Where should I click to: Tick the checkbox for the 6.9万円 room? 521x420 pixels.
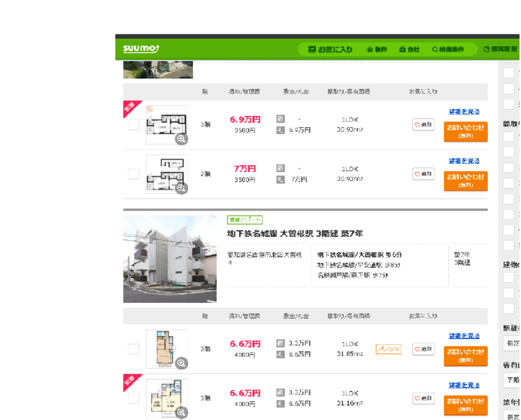[134, 125]
